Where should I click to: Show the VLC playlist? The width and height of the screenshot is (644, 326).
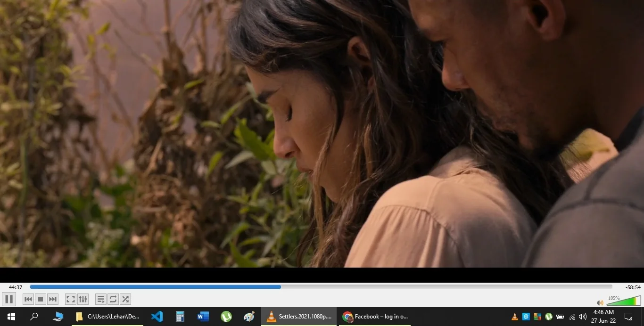100,299
